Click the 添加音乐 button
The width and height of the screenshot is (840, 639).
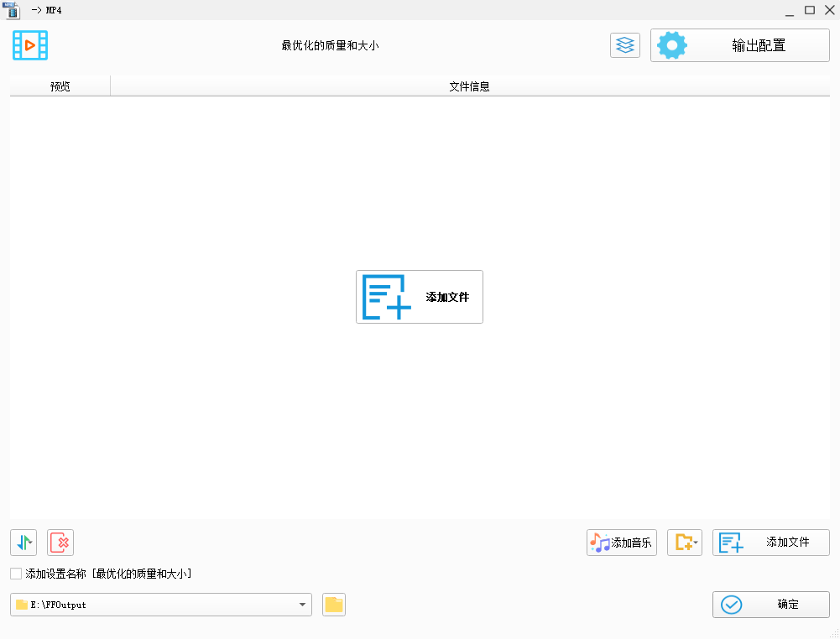click(621, 543)
